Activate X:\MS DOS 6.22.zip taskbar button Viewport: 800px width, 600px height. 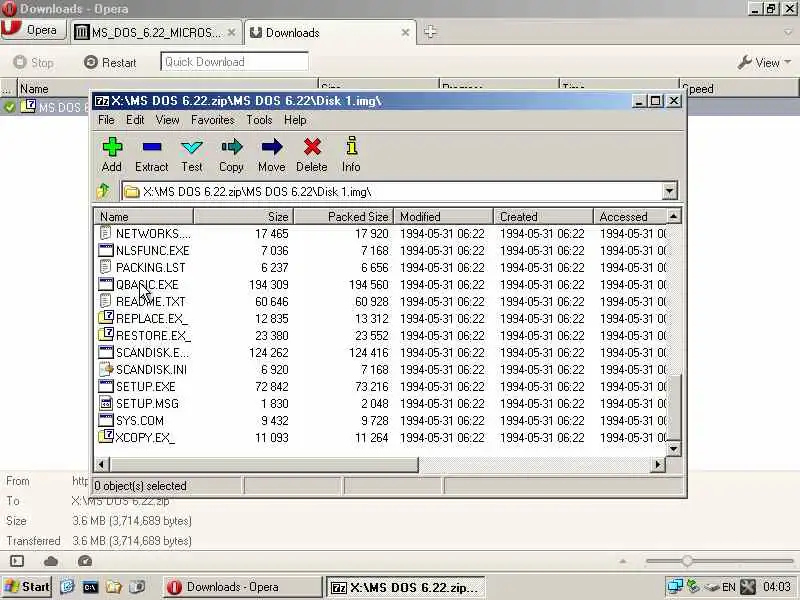405,587
